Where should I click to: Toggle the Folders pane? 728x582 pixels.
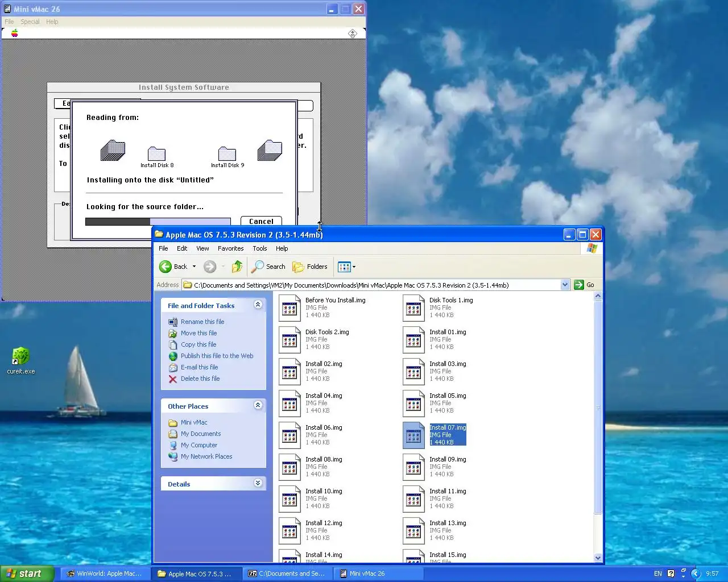pos(310,267)
